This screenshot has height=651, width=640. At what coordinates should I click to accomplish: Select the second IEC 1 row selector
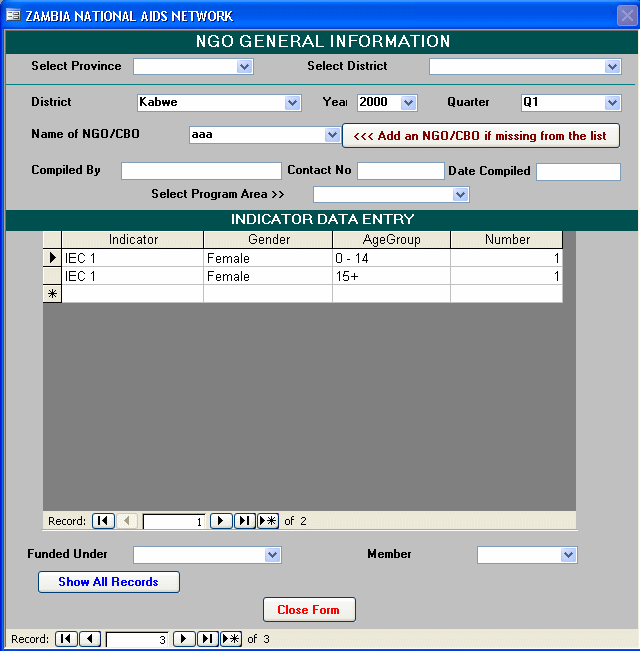tap(52, 276)
